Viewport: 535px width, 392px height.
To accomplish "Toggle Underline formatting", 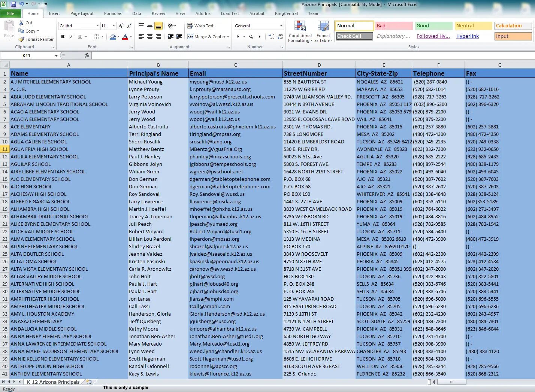I will (x=80, y=37).
